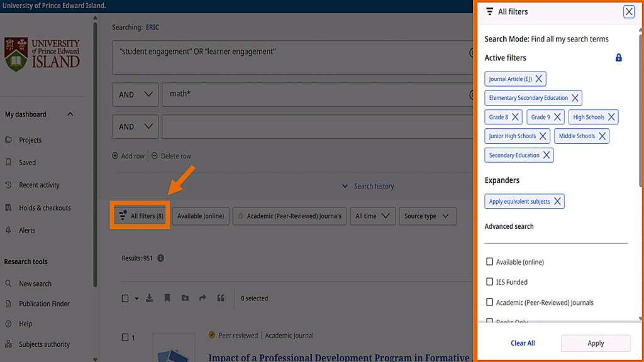Viewport: 644px width, 362px height.
Task: Tick Academic (Peer-Reviewed) Journals checkbox in panel
Action: pos(489,302)
